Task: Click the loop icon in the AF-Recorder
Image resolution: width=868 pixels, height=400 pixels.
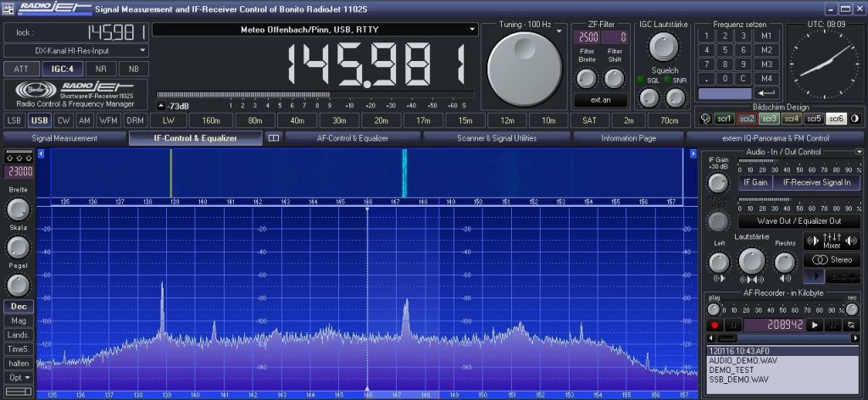Action: (x=851, y=325)
